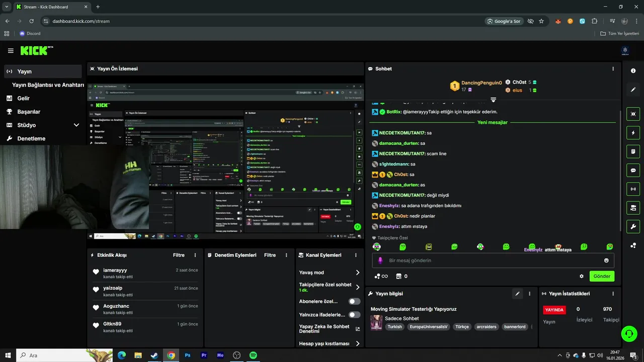
Task: Open the hamburger menu beside Kick logo
Action: 11,51
